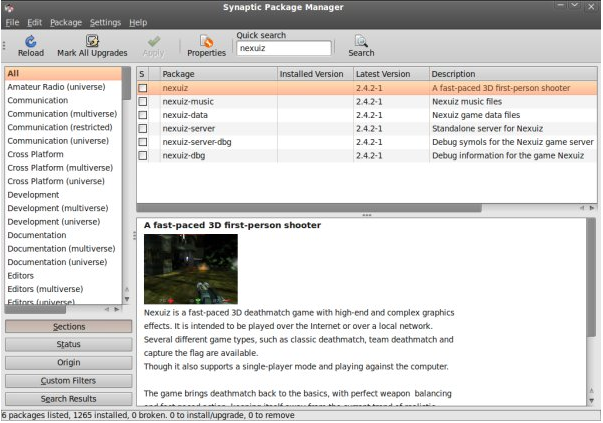This screenshot has height=423, width=603.
Task: Open the Edit menu
Action: 34,23
